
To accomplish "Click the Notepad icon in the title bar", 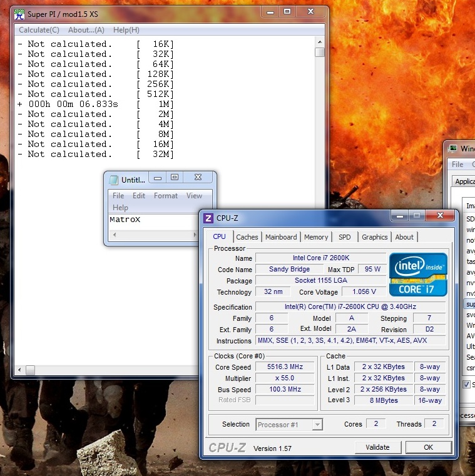I will click(x=114, y=180).
